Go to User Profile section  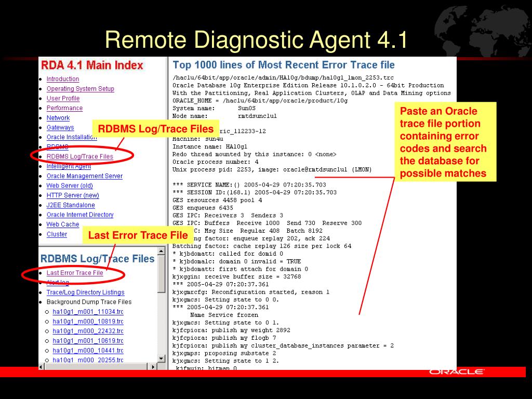coord(63,98)
